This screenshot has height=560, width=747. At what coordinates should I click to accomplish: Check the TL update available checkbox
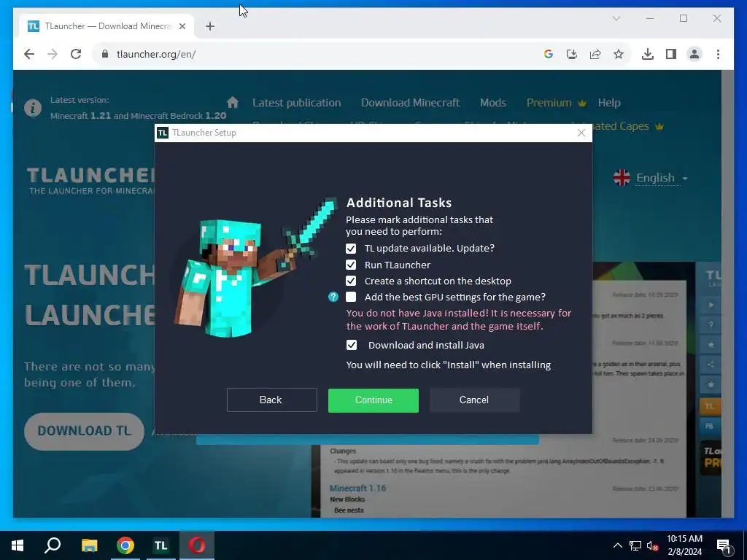click(x=351, y=249)
